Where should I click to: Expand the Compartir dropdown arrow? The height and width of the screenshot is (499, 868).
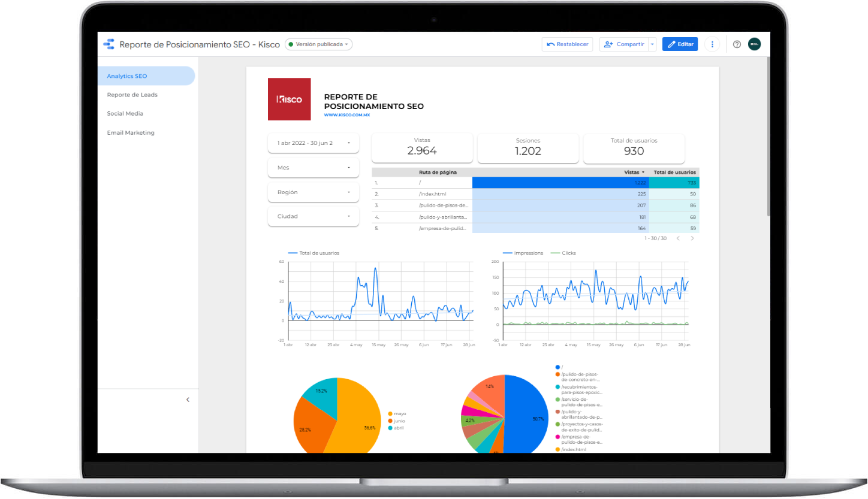tap(652, 44)
